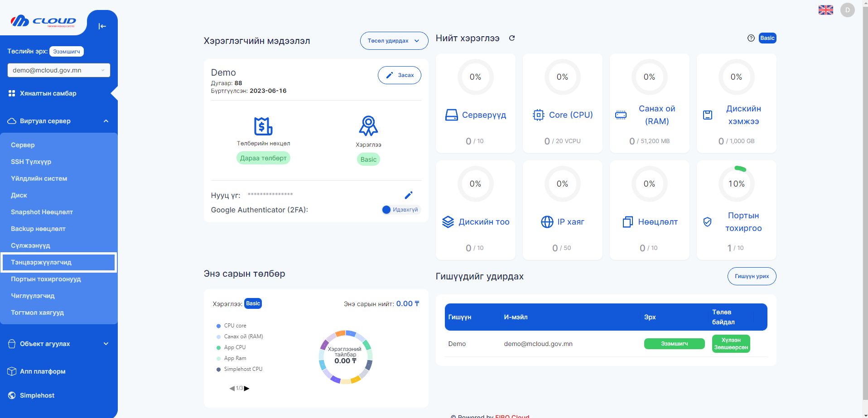Open the Тесел удирдах dropdown
The width and height of the screenshot is (868, 418).
coord(394,41)
